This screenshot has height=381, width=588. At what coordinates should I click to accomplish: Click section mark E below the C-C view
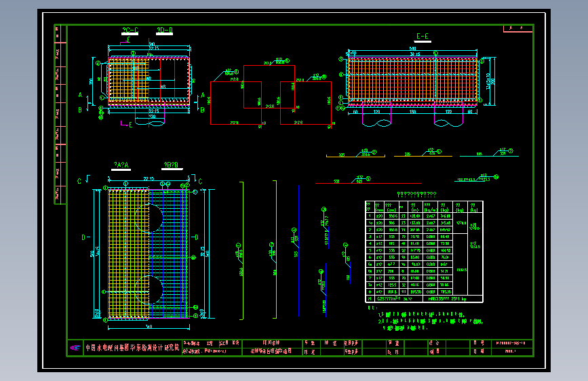click(130, 125)
